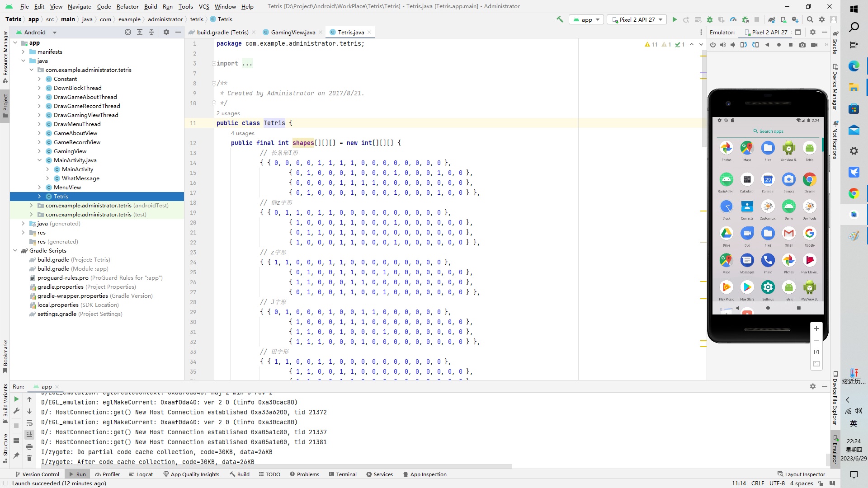868x488 pixels.
Task: Toggle scroll to end in Run console
Action: pyautogui.click(x=29, y=435)
